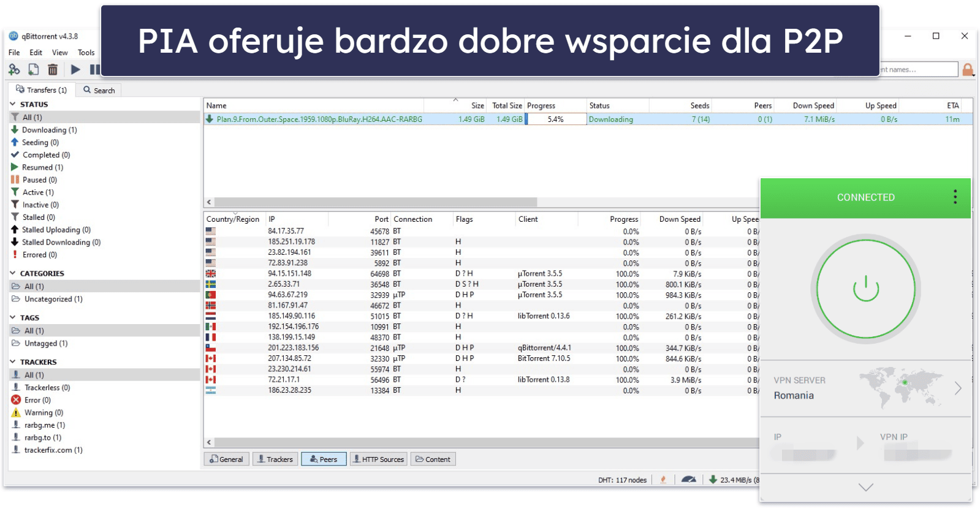
Task: Select the Downloading (1) status filter
Action: tap(104, 130)
